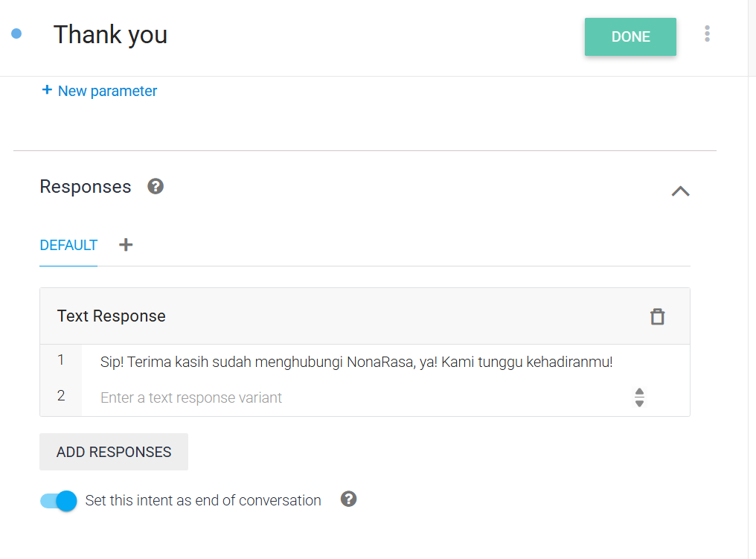Delete the Text Response card with trash icon
This screenshot has width=756, height=559.
point(657,316)
